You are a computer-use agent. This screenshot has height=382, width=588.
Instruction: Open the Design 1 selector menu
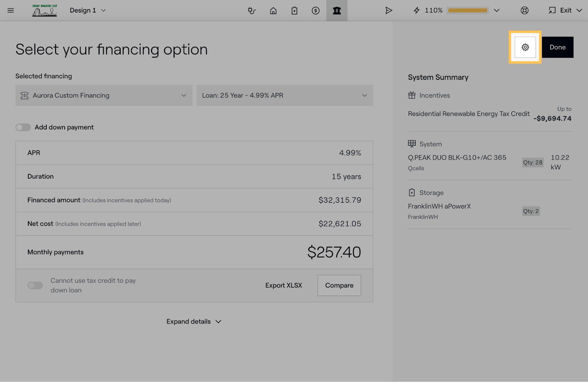[87, 11]
